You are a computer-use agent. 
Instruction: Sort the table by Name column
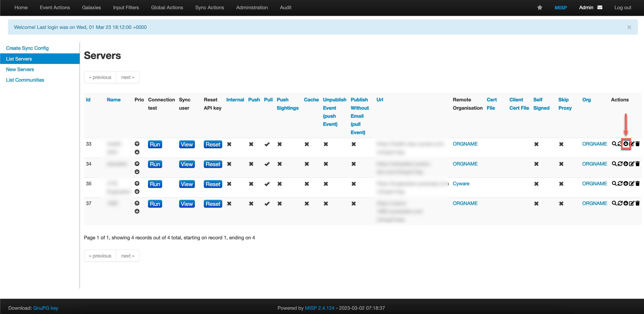[x=113, y=100]
